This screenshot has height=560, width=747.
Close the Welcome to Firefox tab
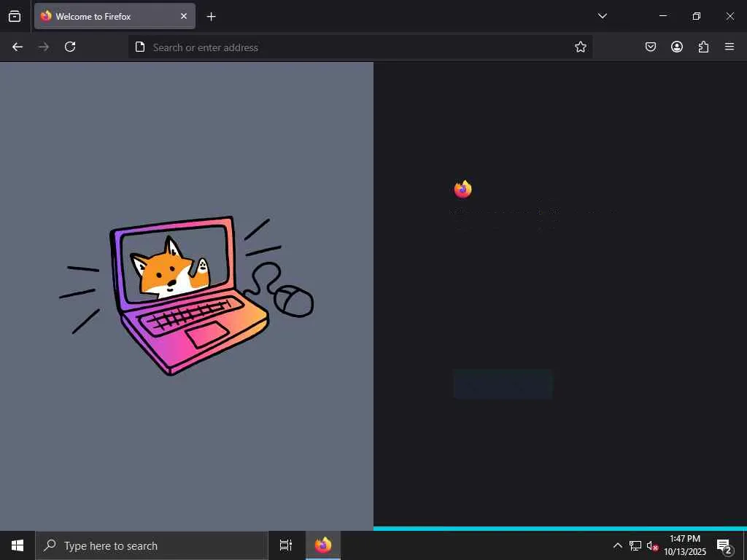(184, 16)
